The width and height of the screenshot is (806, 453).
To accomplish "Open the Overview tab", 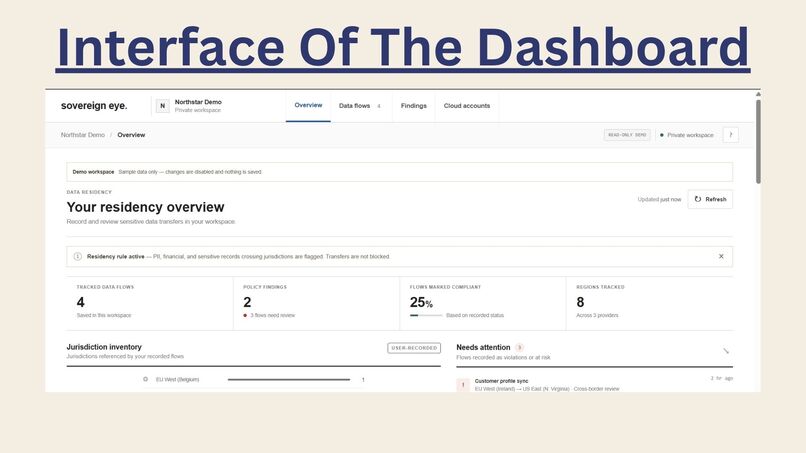I will (x=308, y=105).
